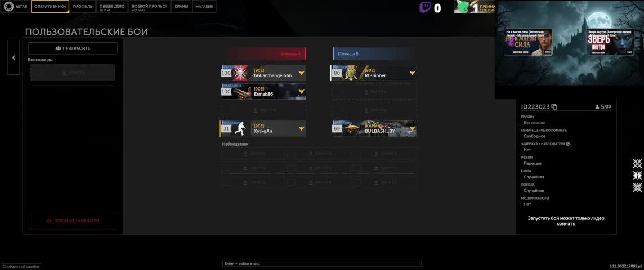The image size is (644, 270).
Task: Click the Наблюдатели section label
Action: tap(235, 144)
